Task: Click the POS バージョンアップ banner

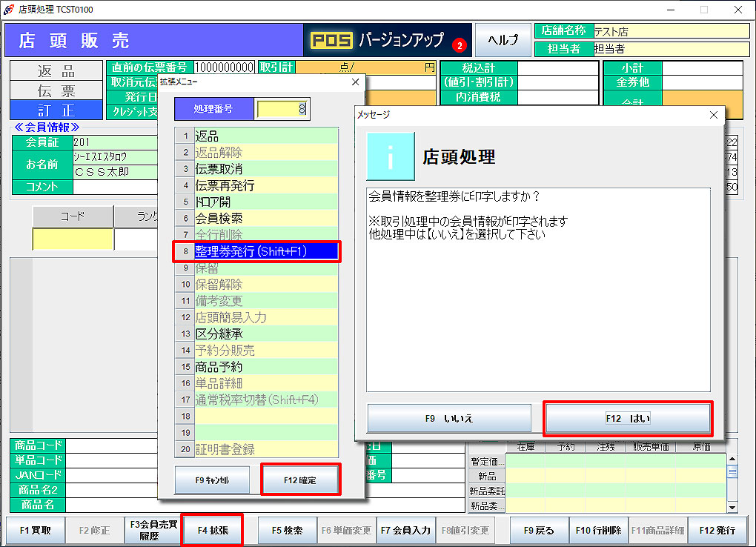Action: click(x=387, y=40)
